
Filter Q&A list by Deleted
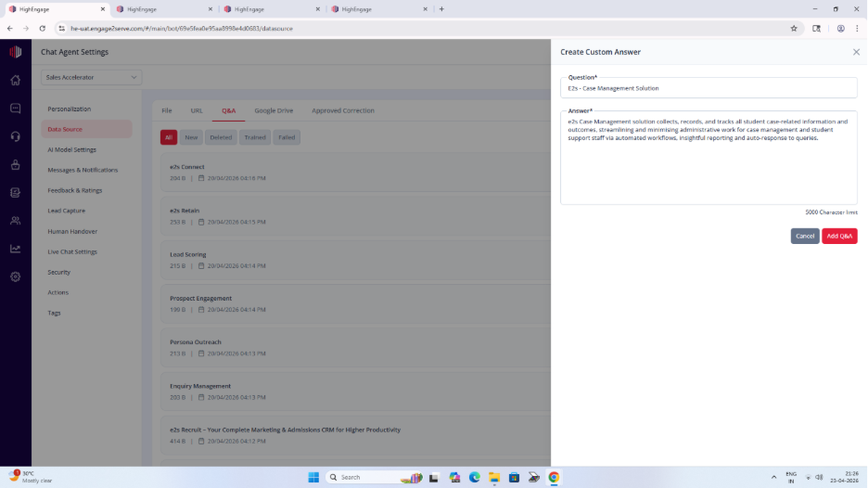[221, 137]
